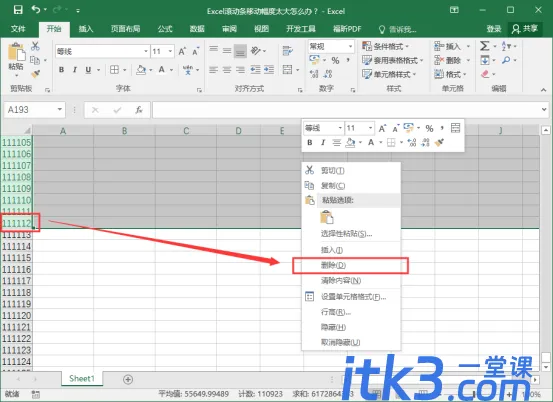This screenshot has width=553, height=402.
Task: Click the Merge and Center icon
Action: click(287, 69)
